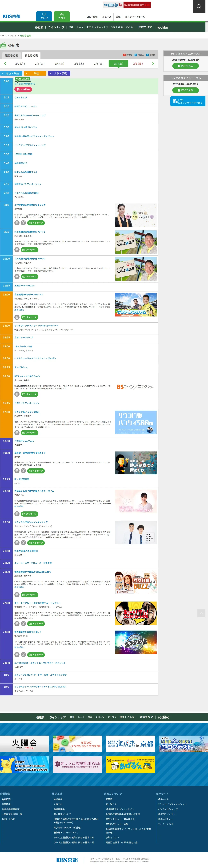Expand 続きを読む for 五藤めぐみの子育て応援
The width and height of the screenshot is (208, 868).
pos(19,506)
